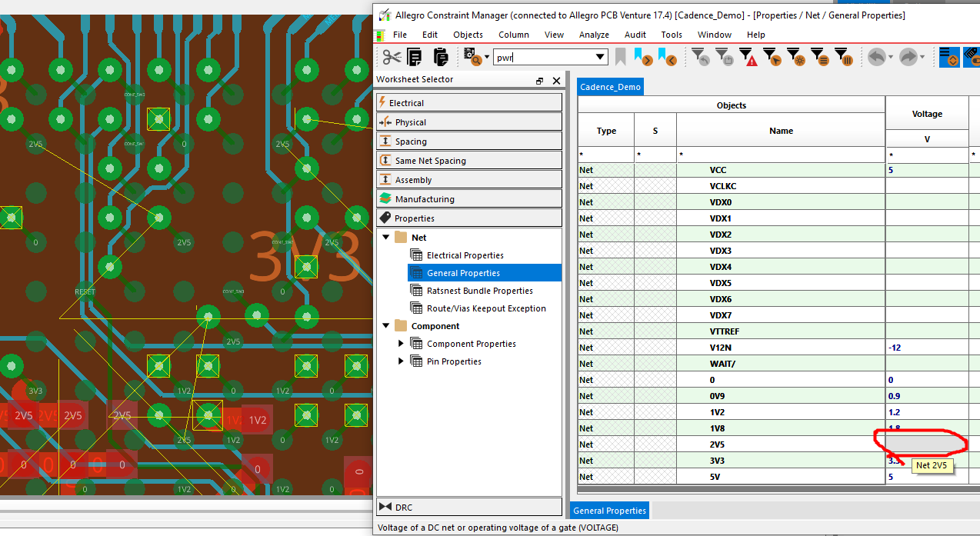Select the VCC net row name
Screen dimensions: 980x536
[x=781, y=169]
